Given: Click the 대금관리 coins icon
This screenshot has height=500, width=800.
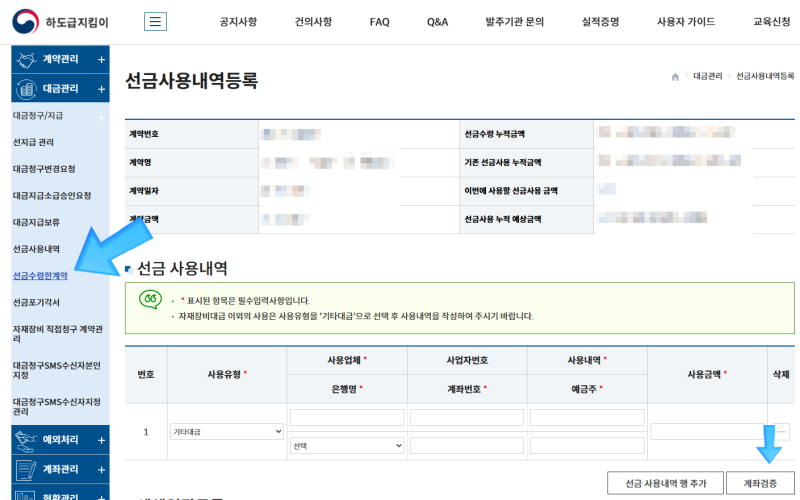Looking at the screenshot, I should [x=26, y=89].
